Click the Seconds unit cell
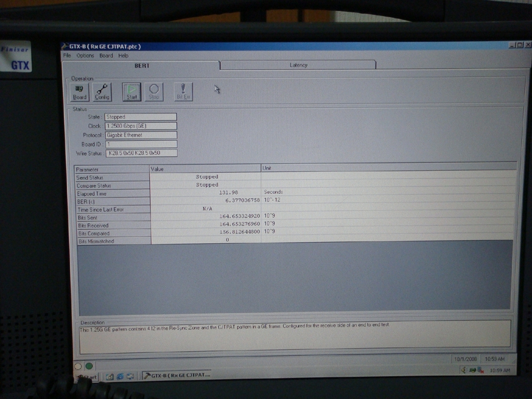 tap(273, 191)
